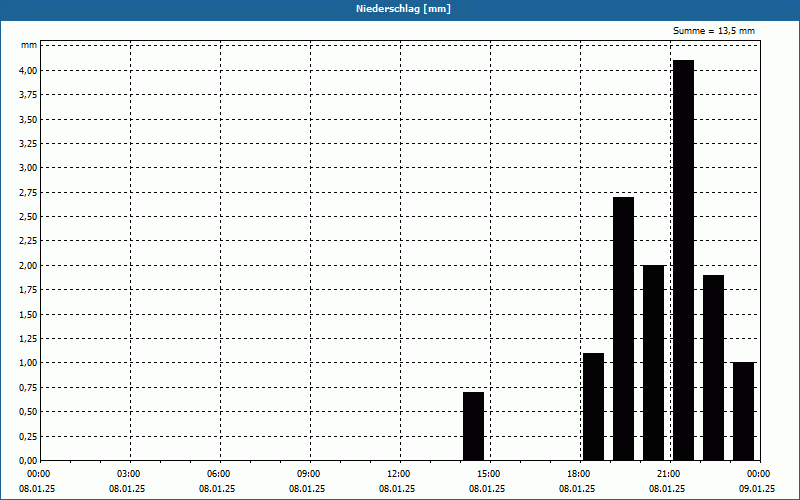The height and width of the screenshot is (500, 800).
Task: Click the 'Niederschlag [mm]' chart title
Action: click(x=403, y=9)
